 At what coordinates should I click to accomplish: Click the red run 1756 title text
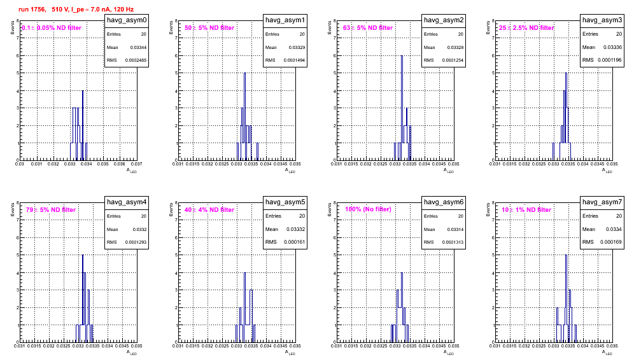[76, 10]
